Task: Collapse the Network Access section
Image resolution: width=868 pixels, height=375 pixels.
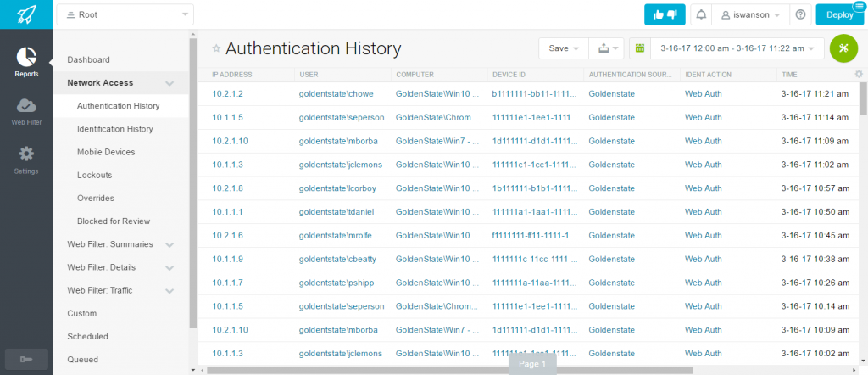Action: point(170,83)
